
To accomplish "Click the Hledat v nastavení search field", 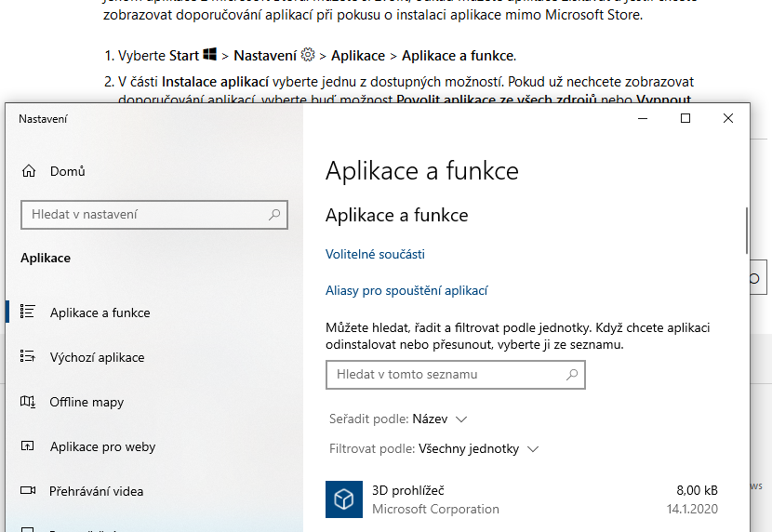I will (x=144, y=215).
